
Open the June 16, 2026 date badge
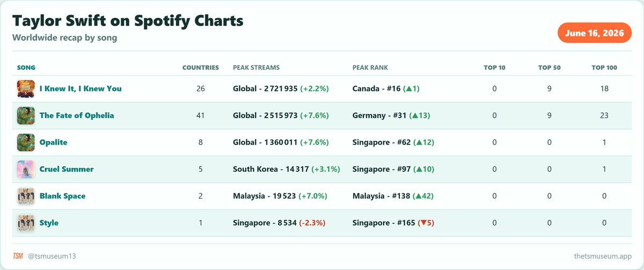click(x=595, y=33)
